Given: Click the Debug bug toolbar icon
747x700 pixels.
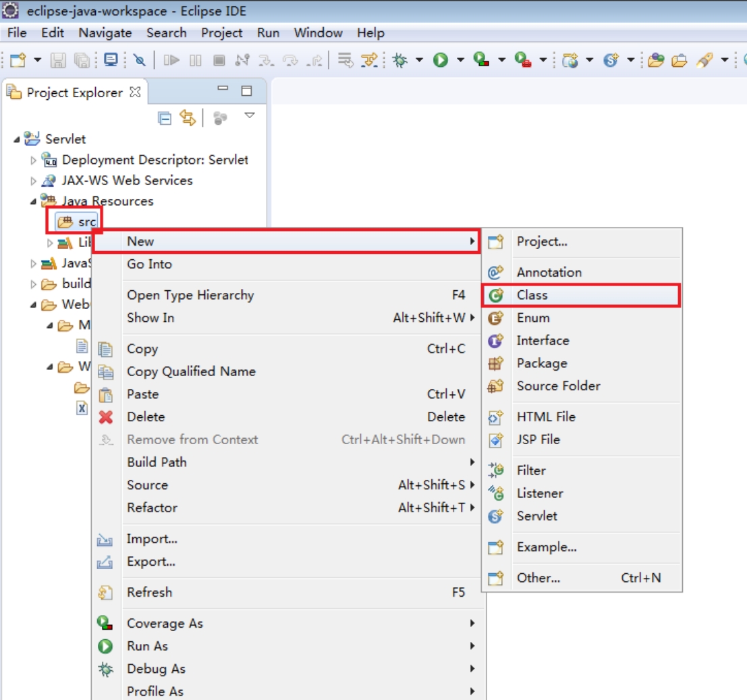Looking at the screenshot, I should click(x=399, y=60).
